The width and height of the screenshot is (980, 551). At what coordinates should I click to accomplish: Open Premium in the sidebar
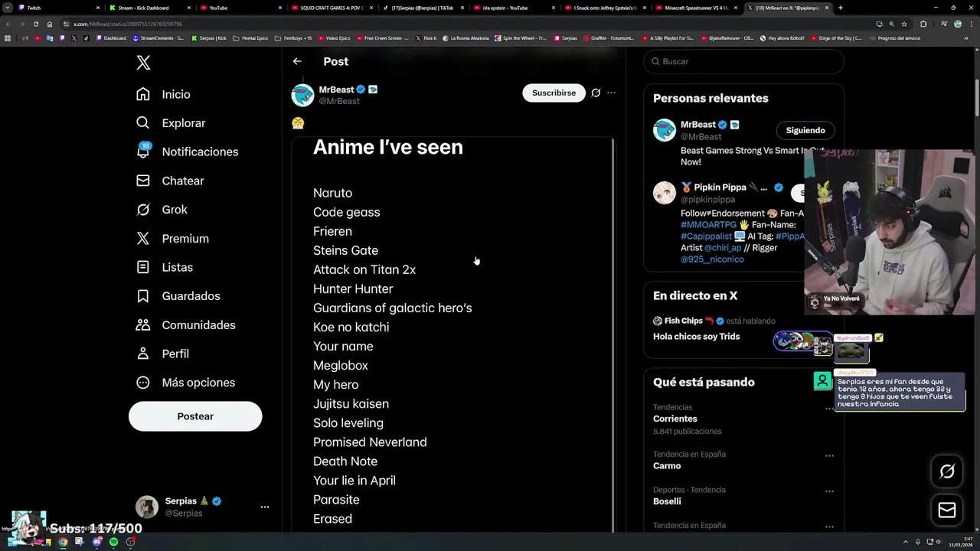tap(172, 239)
